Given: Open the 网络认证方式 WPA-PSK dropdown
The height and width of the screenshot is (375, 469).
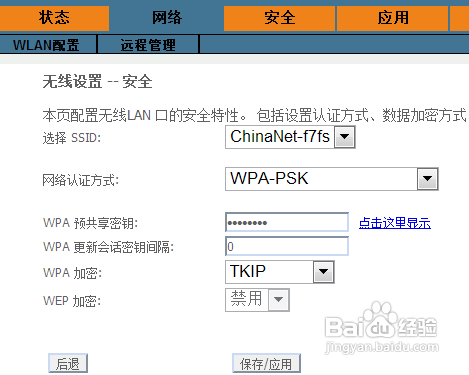Looking at the screenshot, I should (x=332, y=179).
